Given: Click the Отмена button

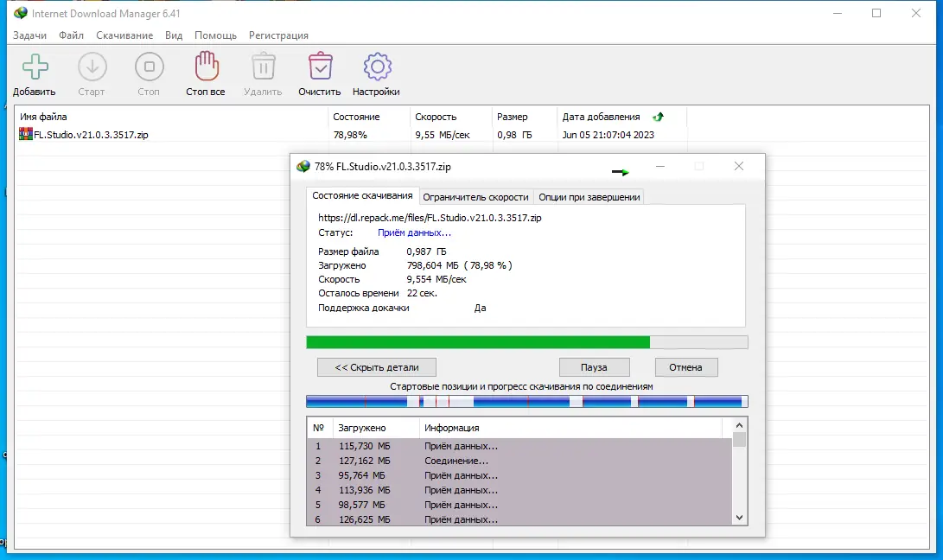Looking at the screenshot, I should click(x=685, y=367).
